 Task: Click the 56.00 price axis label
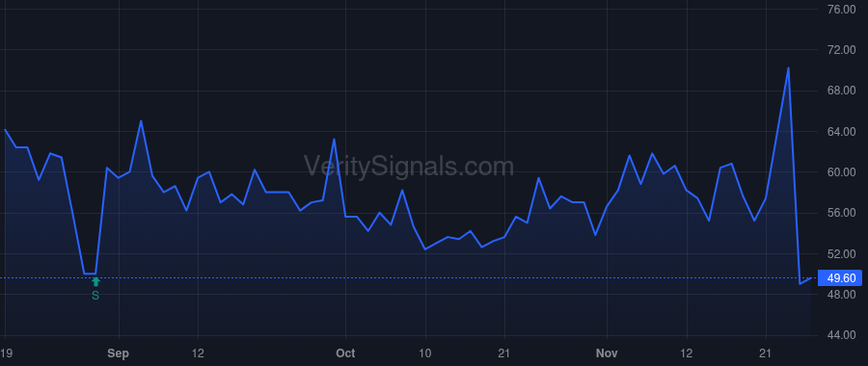coord(840,213)
